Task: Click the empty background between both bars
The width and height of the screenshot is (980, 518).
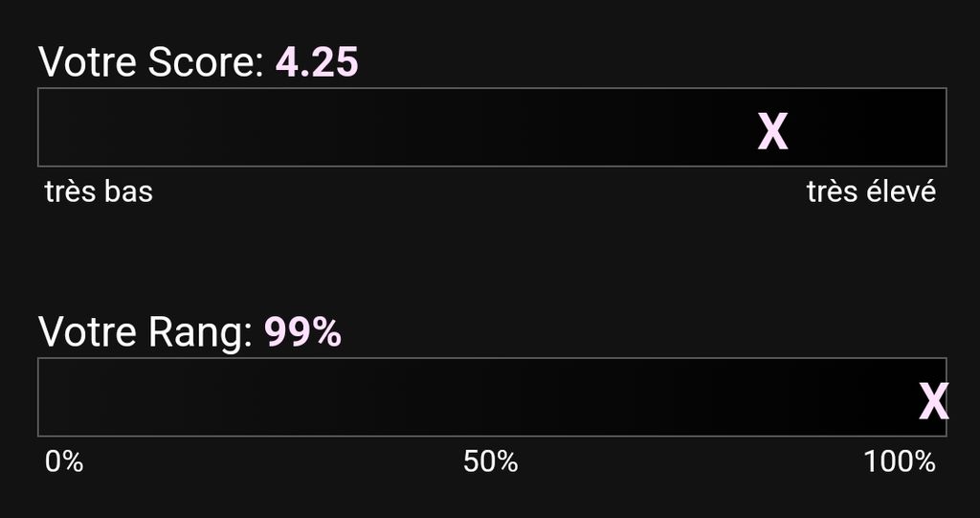Action: [x=492, y=259]
